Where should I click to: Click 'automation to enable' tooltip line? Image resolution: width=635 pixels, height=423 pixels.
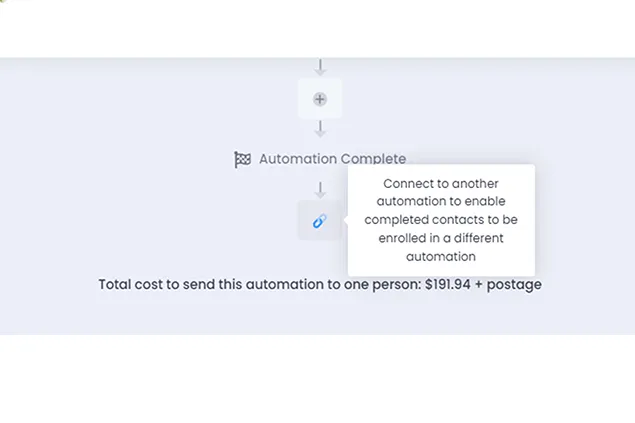(441, 202)
